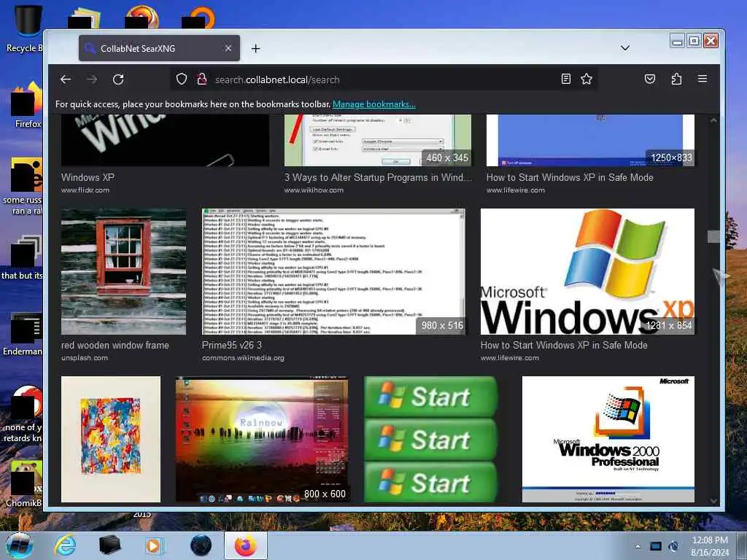Select the CollabNet SearXNG tab
This screenshot has width=747, height=560.
point(159,48)
